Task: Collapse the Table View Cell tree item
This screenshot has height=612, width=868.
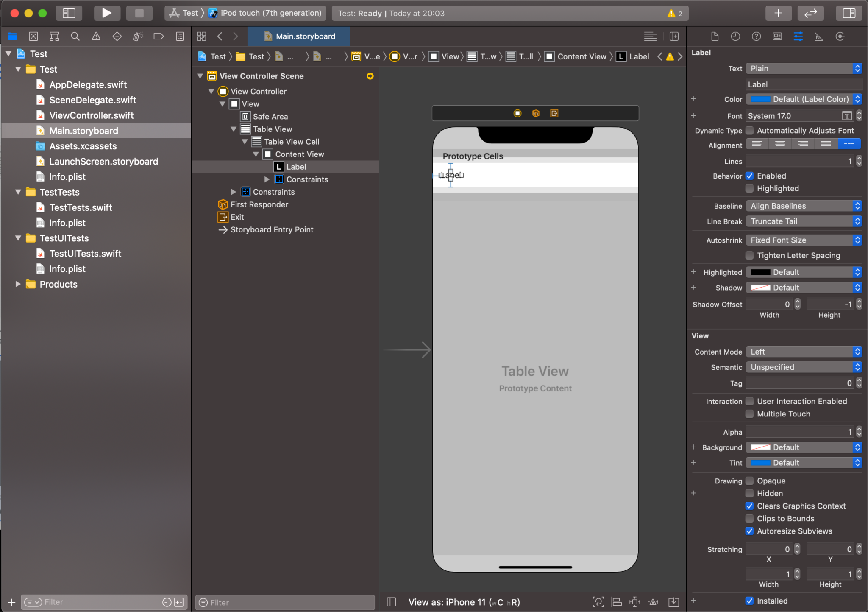Action: [245, 142]
